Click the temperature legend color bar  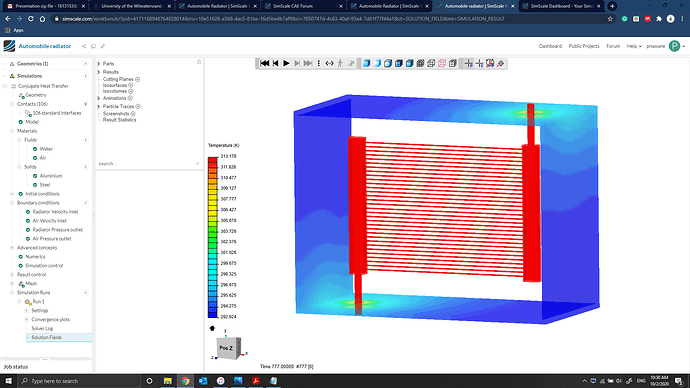click(213, 237)
